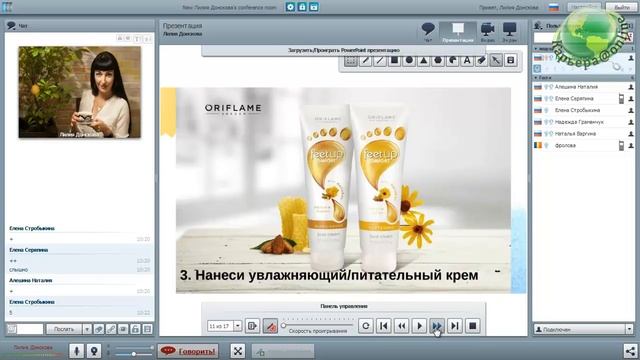Click the webcam button in bottom bar
Viewport: 640px width, 360px height.
(93, 351)
